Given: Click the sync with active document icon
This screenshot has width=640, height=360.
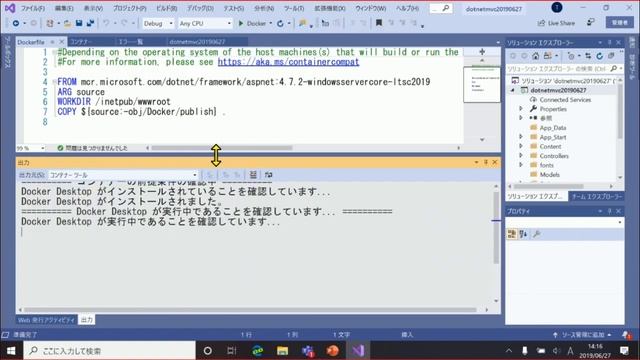Looking at the screenshot, I should [588, 56].
